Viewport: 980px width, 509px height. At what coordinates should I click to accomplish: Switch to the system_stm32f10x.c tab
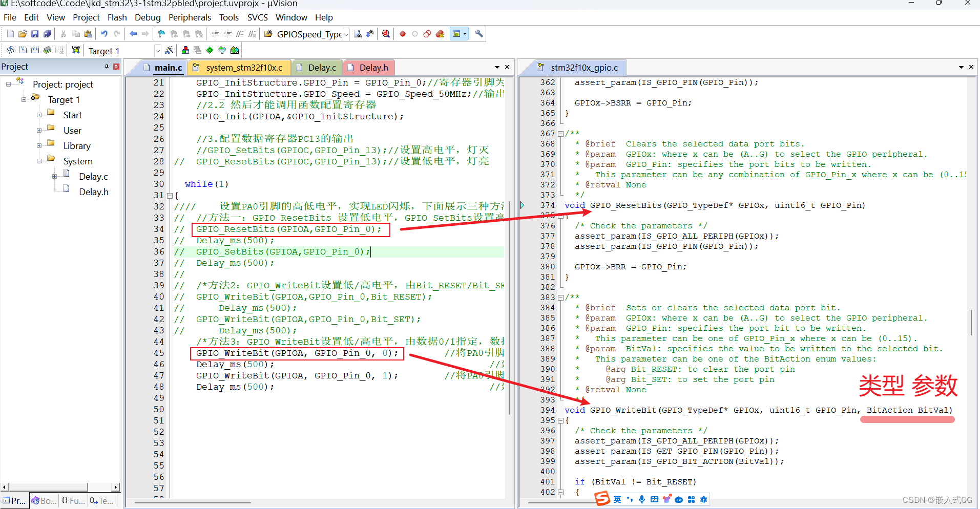tap(239, 68)
